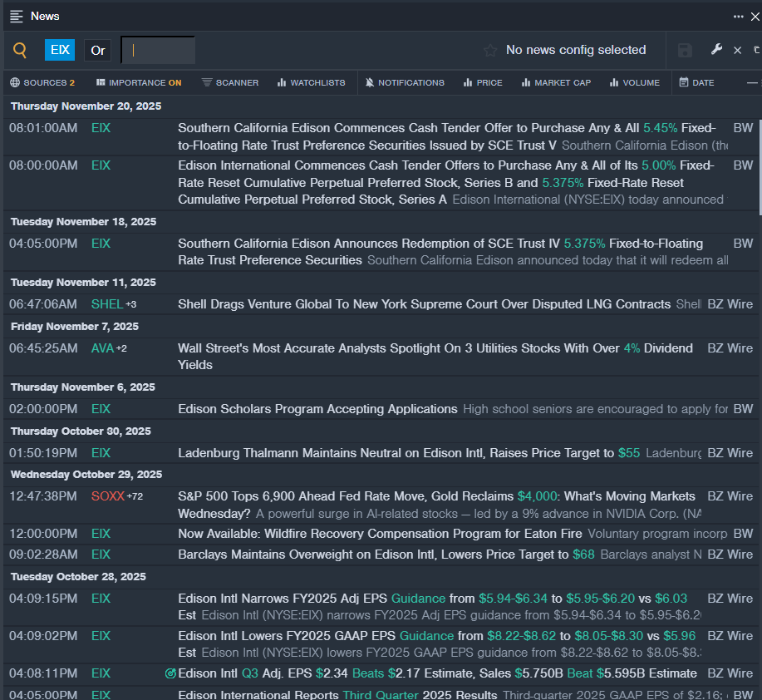
Task: Expand the Date filter
Action: [696, 82]
